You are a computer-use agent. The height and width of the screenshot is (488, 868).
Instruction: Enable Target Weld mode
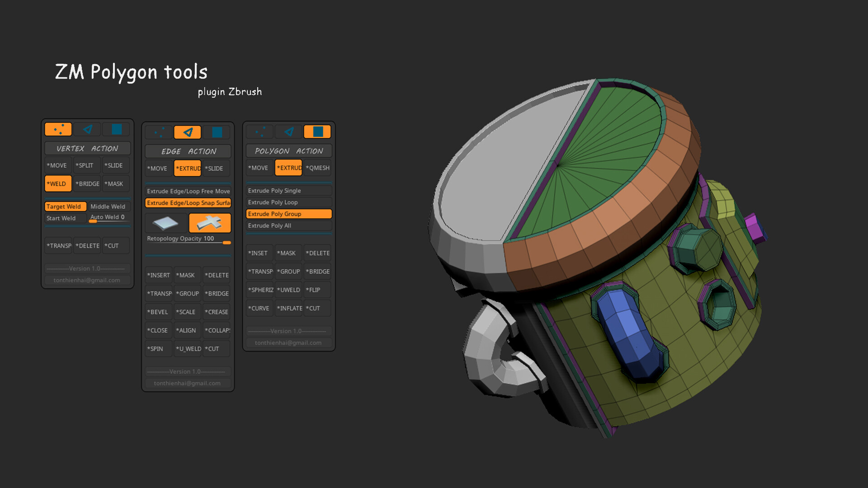(65, 206)
